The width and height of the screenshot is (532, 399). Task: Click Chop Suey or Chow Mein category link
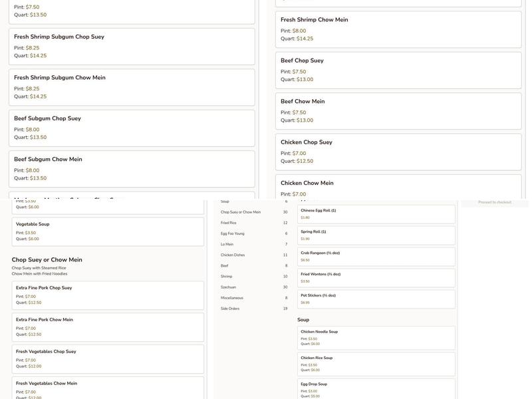click(241, 212)
